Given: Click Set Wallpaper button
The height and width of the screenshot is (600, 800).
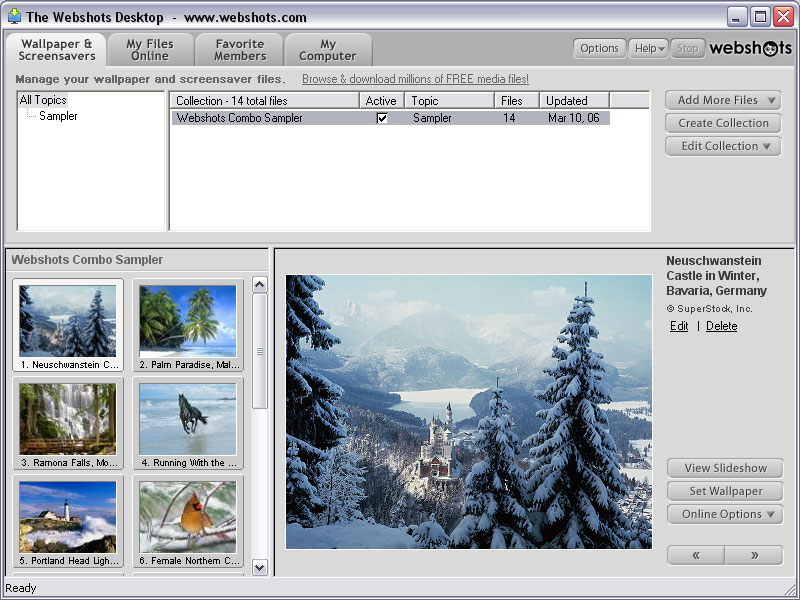Looking at the screenshot, I should tap(725, 491).
